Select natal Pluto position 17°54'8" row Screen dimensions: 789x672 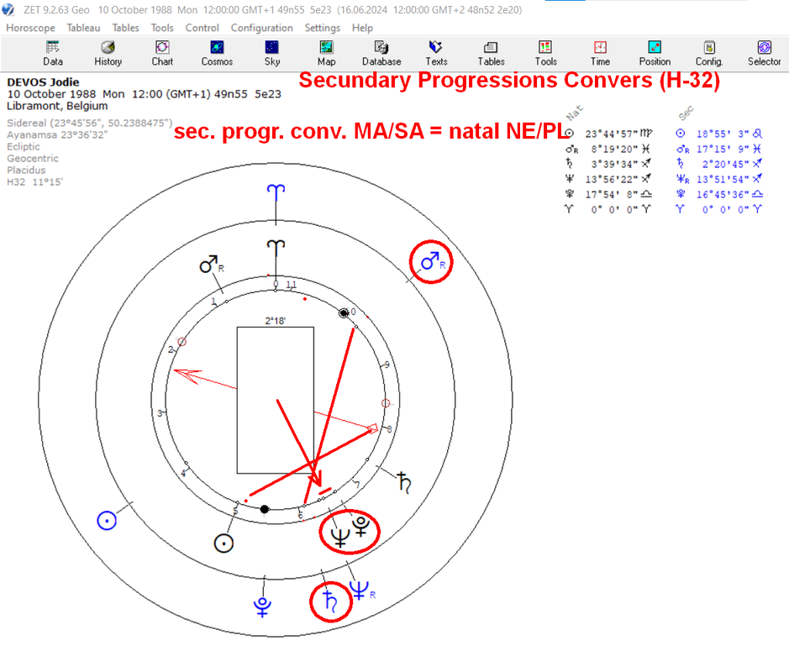(x=609, y=194)
